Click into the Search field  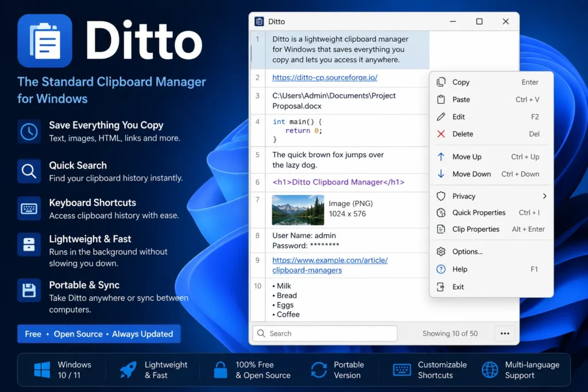coord(325,333)
